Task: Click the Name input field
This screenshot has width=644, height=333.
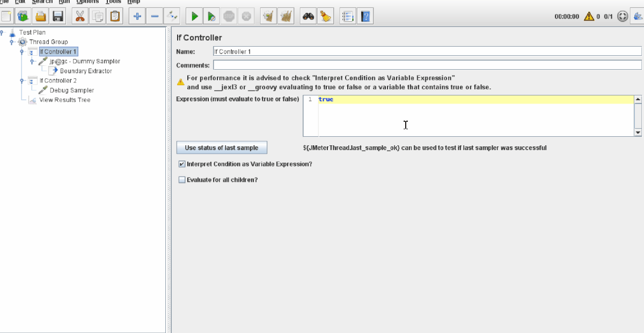Action: point(427,51)
